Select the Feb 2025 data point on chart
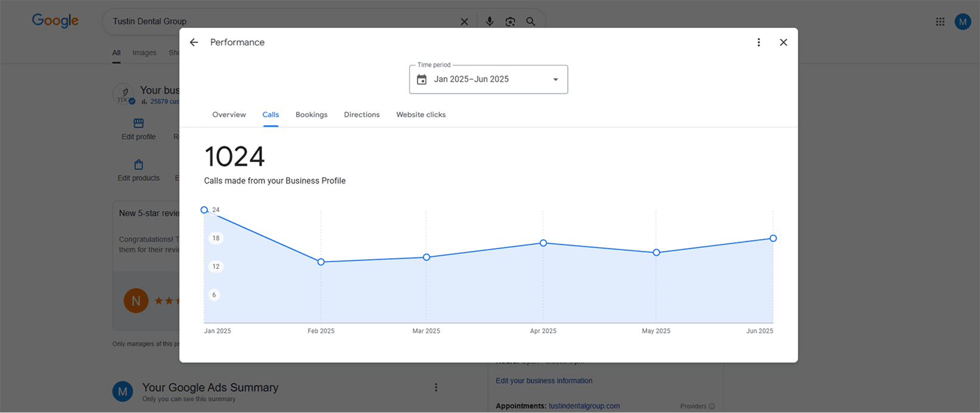This screenshot has height=413, width=980. [x=321, y=262]
